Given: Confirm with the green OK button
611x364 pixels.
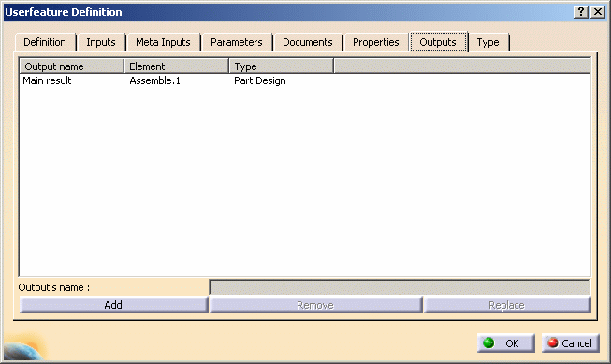Looking at the screenshot, I should [x=506, y=343].
